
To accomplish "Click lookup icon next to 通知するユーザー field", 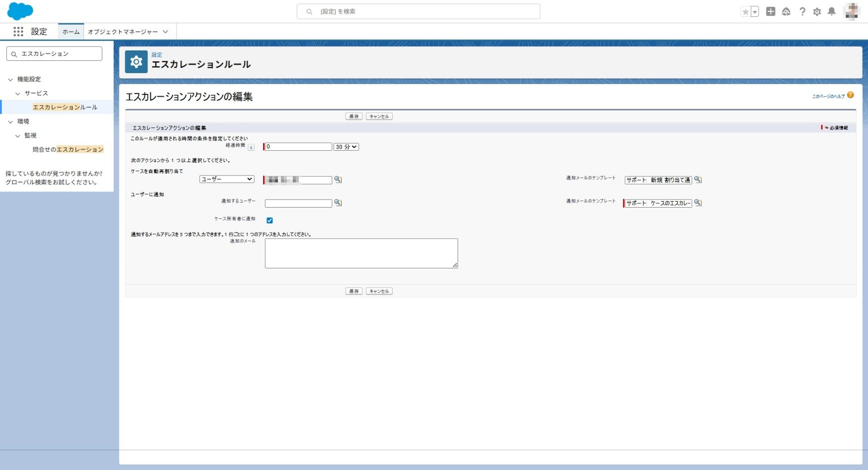I will point(338,203).
